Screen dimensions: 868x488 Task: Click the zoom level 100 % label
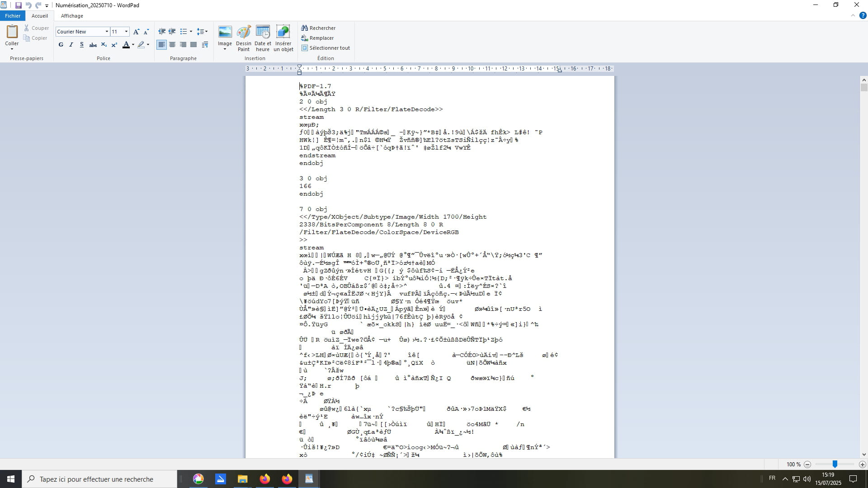point(793,465)
